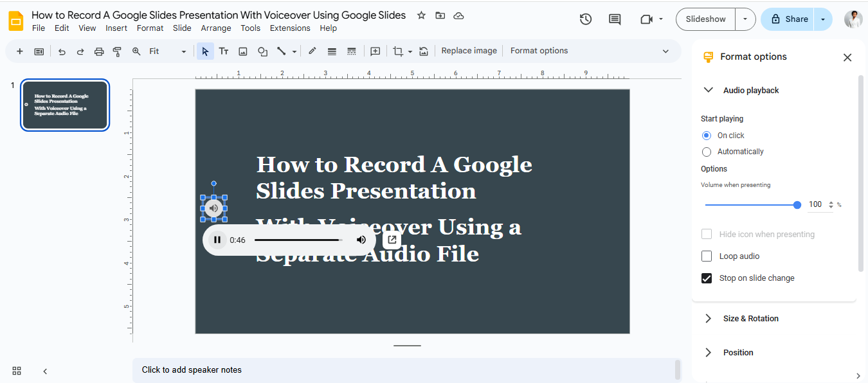
Task: Undo the last action
Action: (x=62, y=51)
